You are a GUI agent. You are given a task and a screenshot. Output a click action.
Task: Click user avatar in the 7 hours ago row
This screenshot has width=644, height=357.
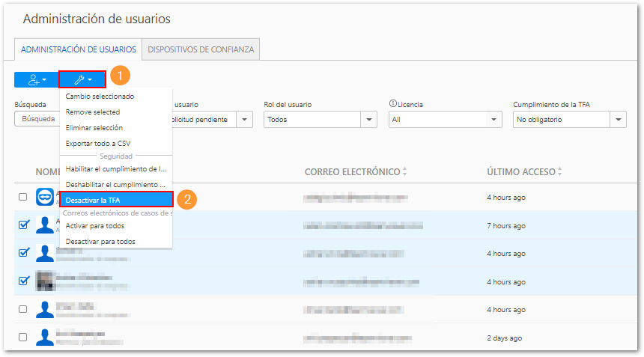pyautogui.click(x=45, y=225)
